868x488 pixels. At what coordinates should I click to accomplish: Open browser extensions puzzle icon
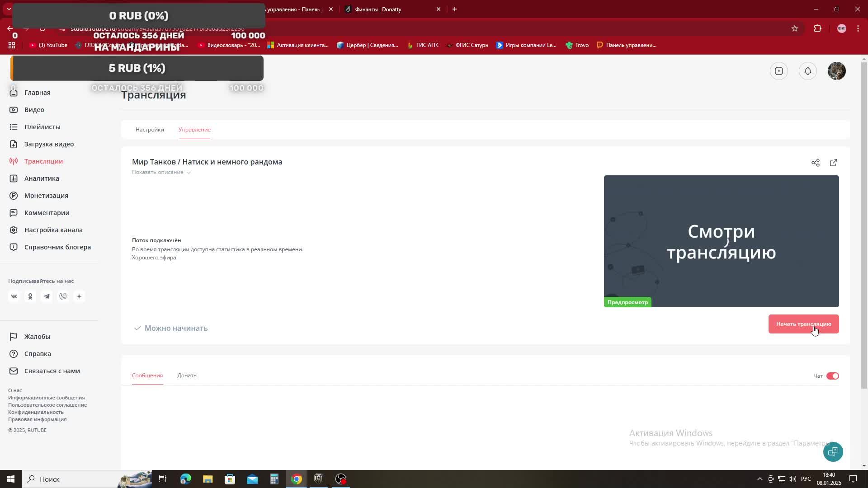tap(817, 28)
